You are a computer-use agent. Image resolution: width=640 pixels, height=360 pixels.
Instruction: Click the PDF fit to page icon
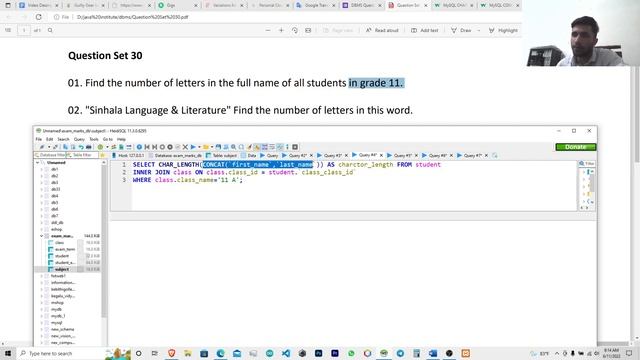coord(308,30)
